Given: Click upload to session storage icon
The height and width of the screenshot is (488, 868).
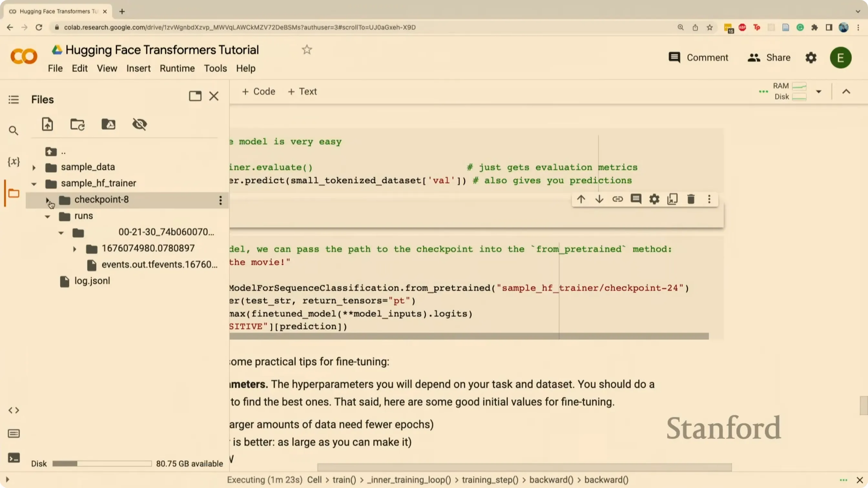Looking at the screenshot, I should point(47,124).
